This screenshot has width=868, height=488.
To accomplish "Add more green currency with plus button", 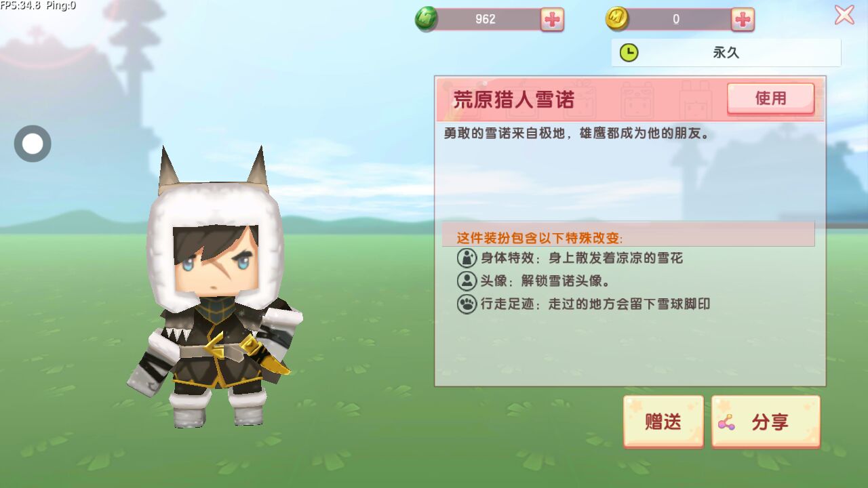I will (x=552, y=20).
